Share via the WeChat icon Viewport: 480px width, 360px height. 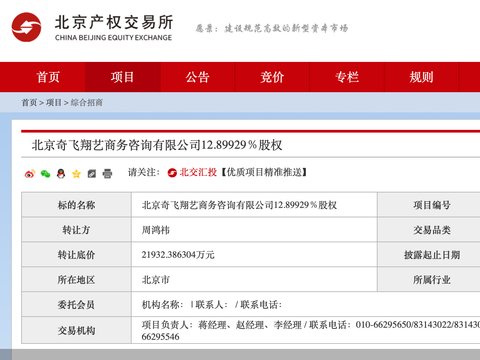point(45,174)
